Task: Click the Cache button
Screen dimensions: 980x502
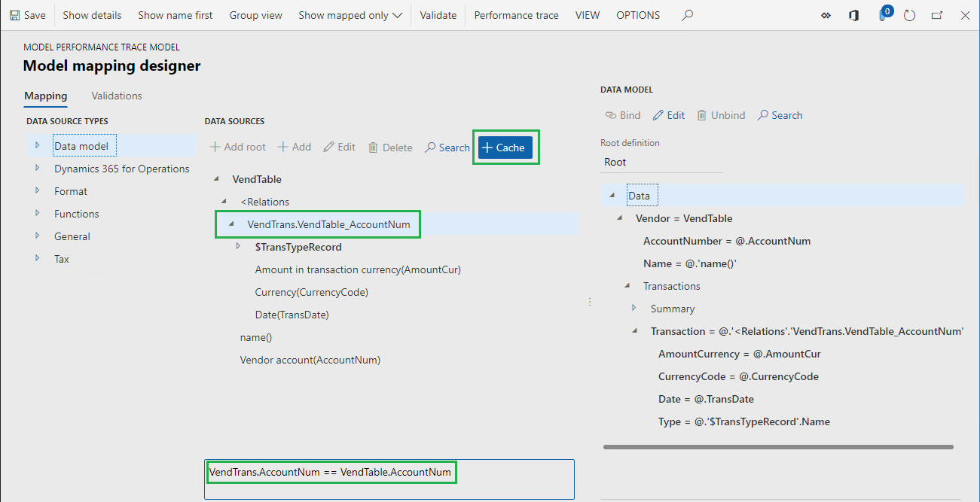Action: 505,148
